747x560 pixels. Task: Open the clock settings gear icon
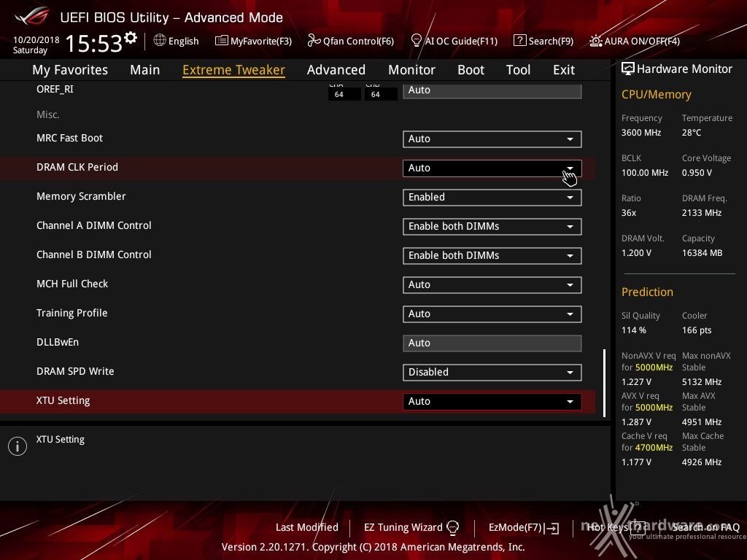pos(131,38)
